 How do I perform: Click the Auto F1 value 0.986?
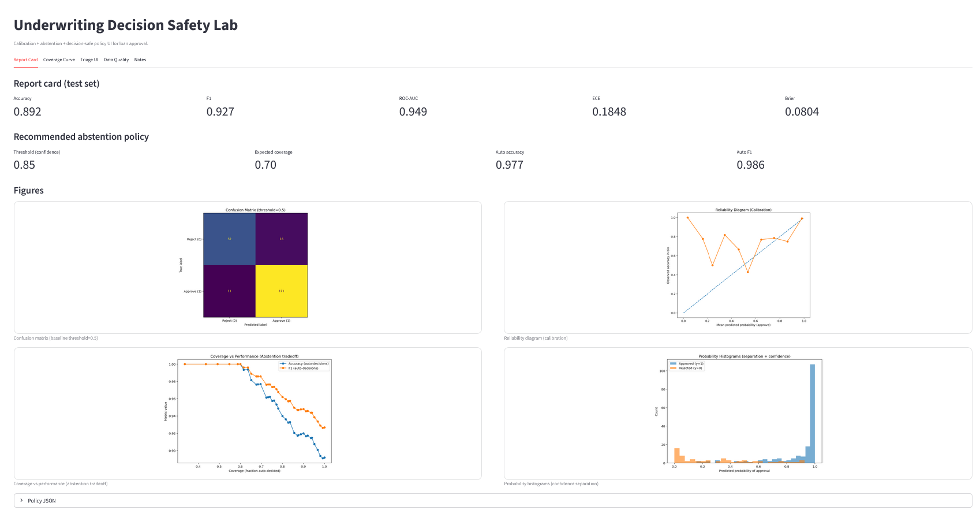[750, 165]
